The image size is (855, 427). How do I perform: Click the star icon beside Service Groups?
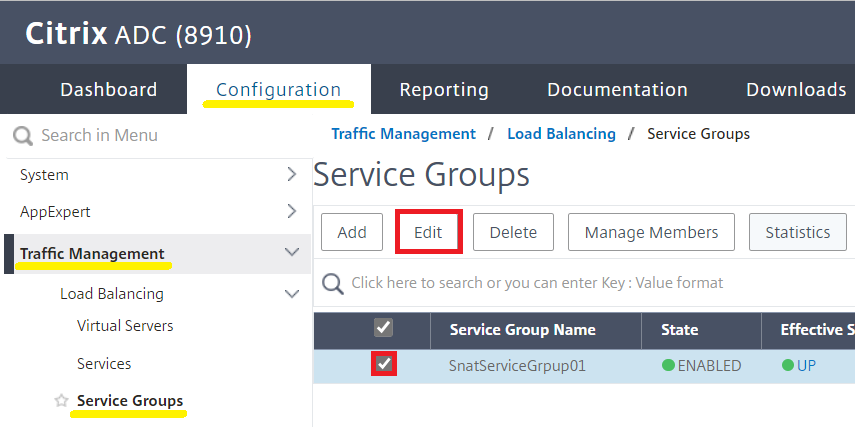click(62, 401)
